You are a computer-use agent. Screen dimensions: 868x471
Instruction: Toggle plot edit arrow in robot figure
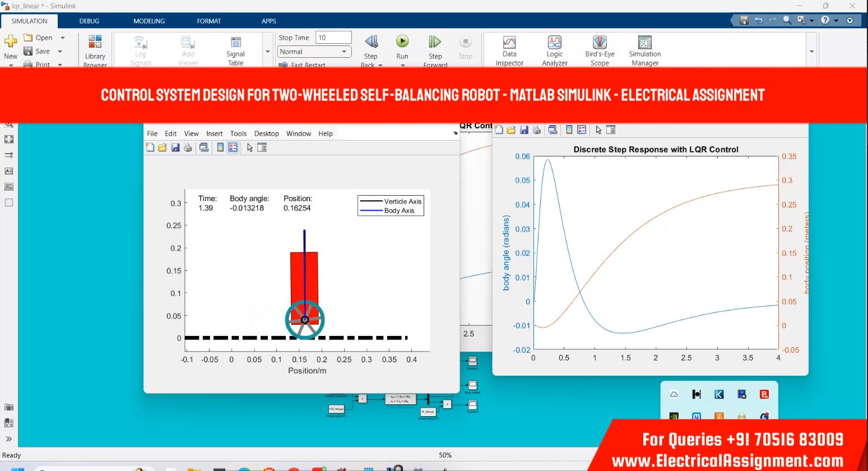pos(250,147)
